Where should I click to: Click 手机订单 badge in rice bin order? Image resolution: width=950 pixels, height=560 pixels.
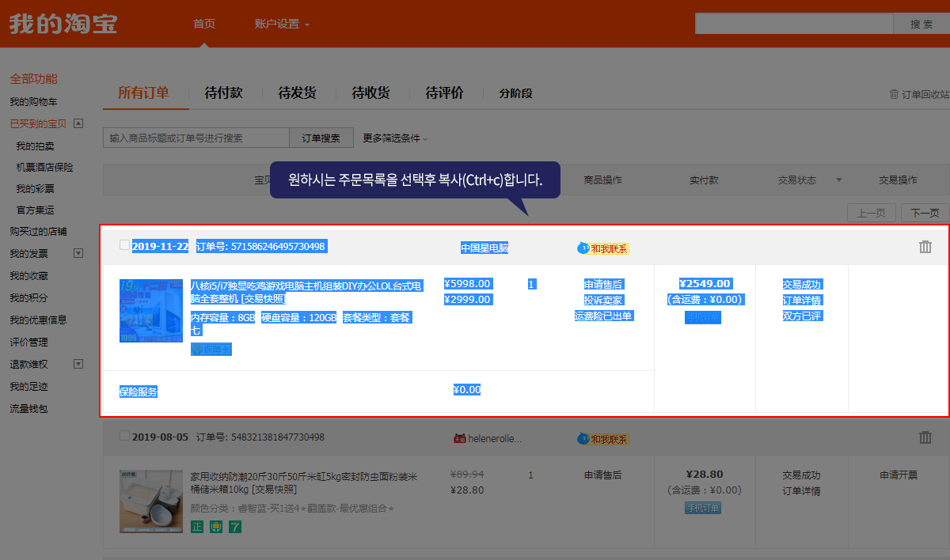pos(703,508)
